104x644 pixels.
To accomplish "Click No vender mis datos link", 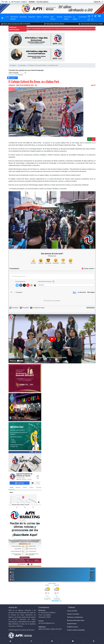I will tap(37, 308).
